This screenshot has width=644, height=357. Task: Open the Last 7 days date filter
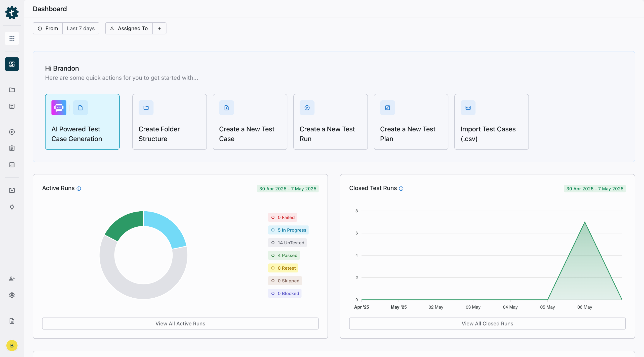tap(81, 28)
